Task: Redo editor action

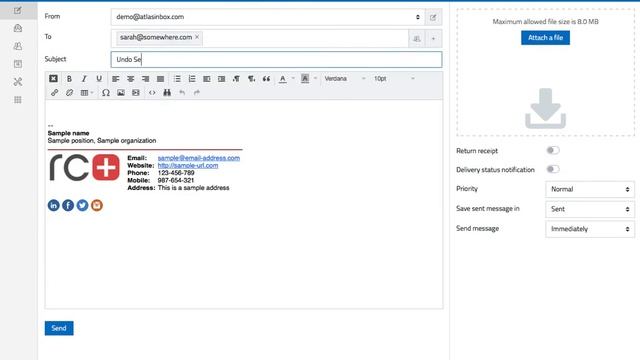Action: (197, 93)
